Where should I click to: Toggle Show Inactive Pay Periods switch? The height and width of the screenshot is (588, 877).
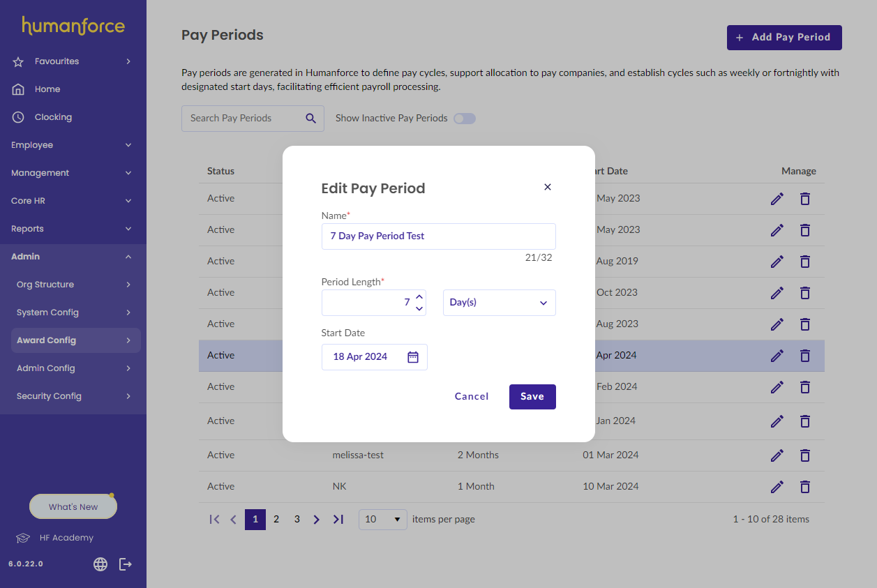click(x=465, y=119)
